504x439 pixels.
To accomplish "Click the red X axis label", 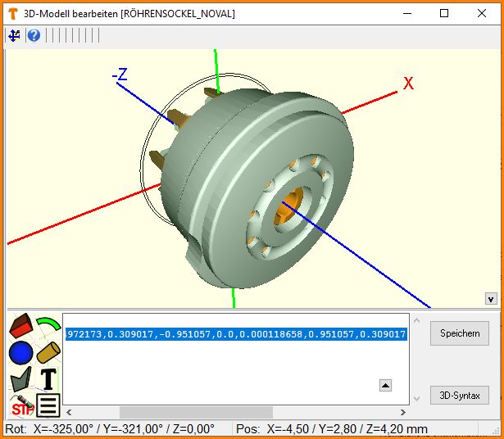I will 408,84.
